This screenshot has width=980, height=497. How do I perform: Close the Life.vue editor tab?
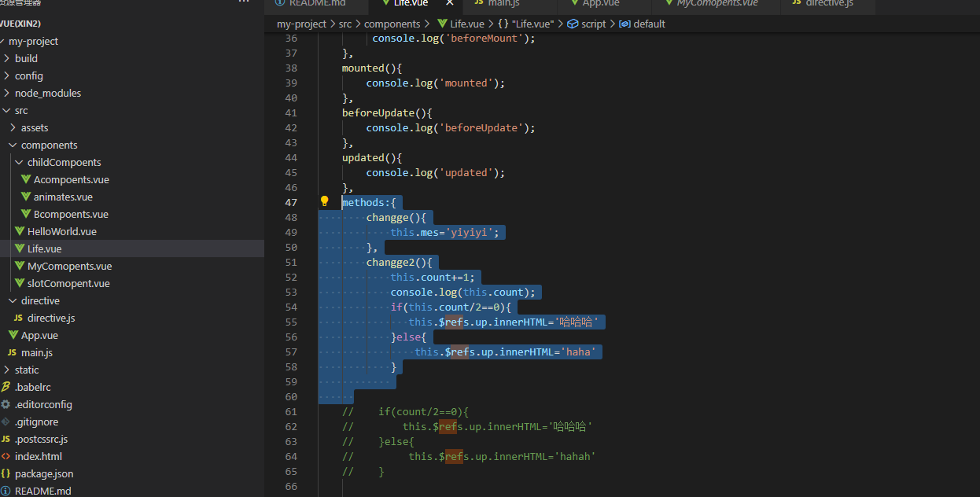click(x=450, y=3)
